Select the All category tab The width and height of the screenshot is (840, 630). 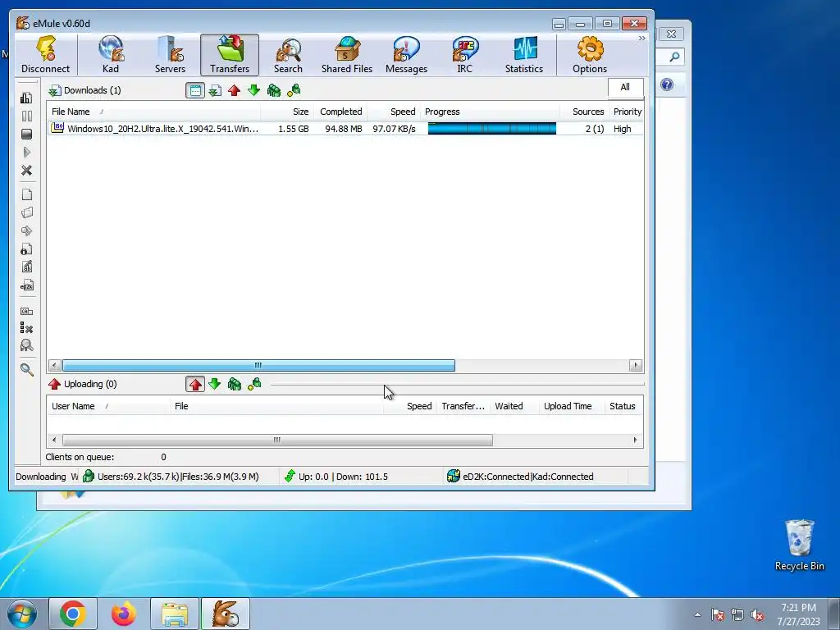click(625, 87)
